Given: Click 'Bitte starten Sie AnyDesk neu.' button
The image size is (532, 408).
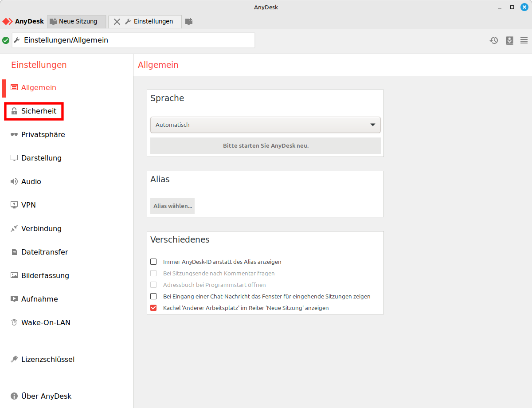Looking at the screenshot, I should click(266, 145).
